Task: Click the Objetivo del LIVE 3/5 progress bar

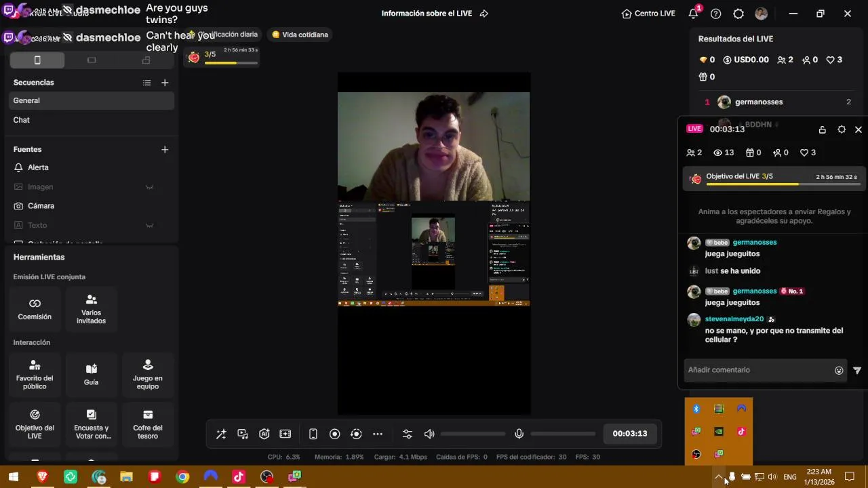Action: pos(774,179)
